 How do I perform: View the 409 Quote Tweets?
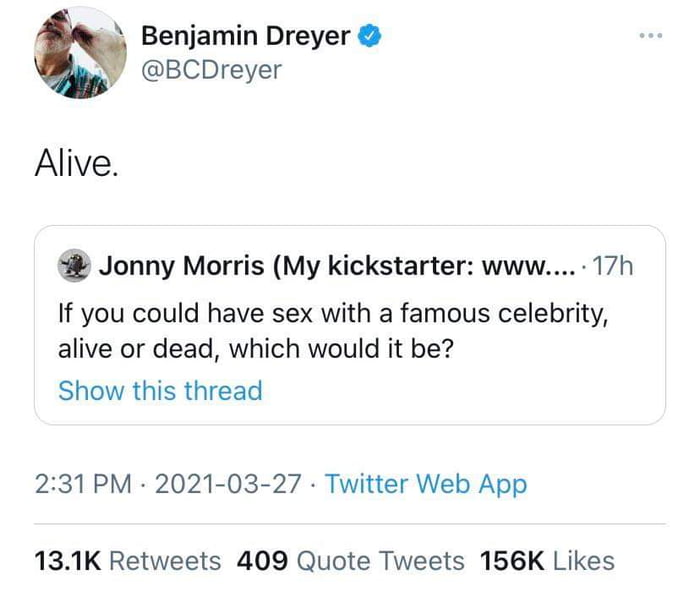coord(351,561)
